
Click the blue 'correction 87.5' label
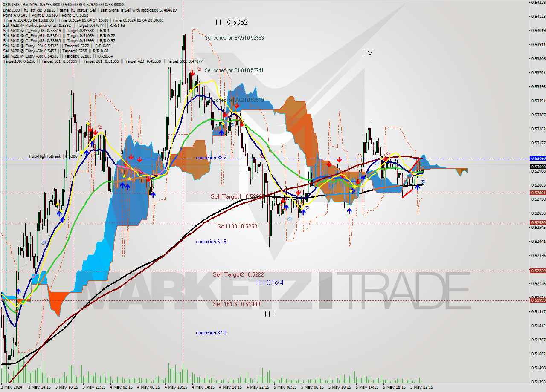(211, 333)
